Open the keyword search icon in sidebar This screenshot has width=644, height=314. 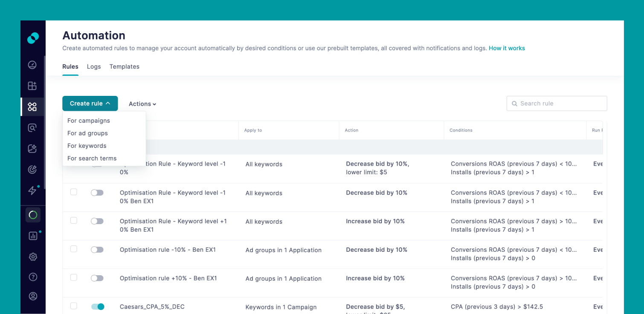pyautogui.click(x=32, y=127)
